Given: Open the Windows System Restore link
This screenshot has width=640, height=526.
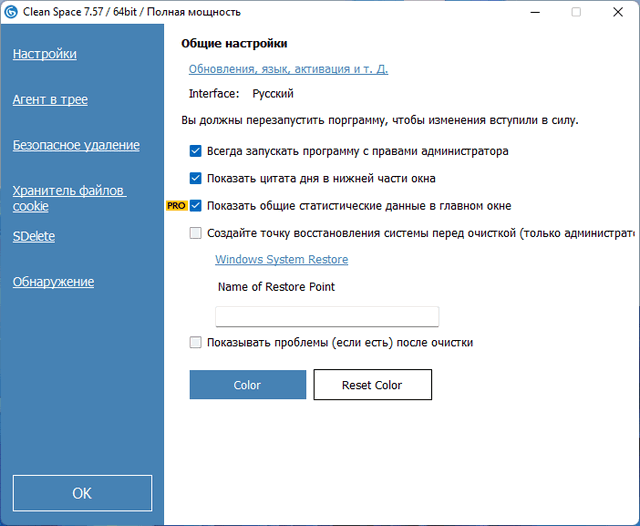Looking at the screenshot, I should [281, 260].
